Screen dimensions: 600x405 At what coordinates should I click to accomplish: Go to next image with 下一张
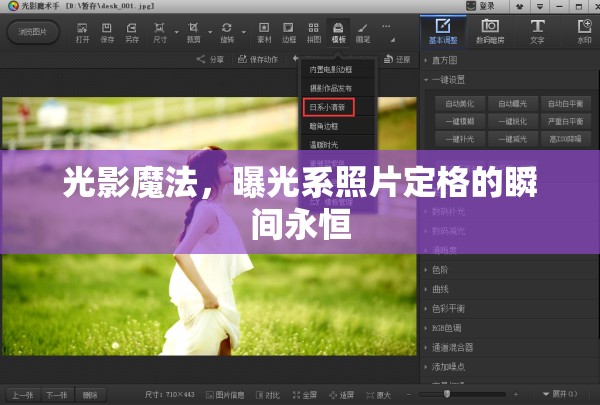(57, 395)
